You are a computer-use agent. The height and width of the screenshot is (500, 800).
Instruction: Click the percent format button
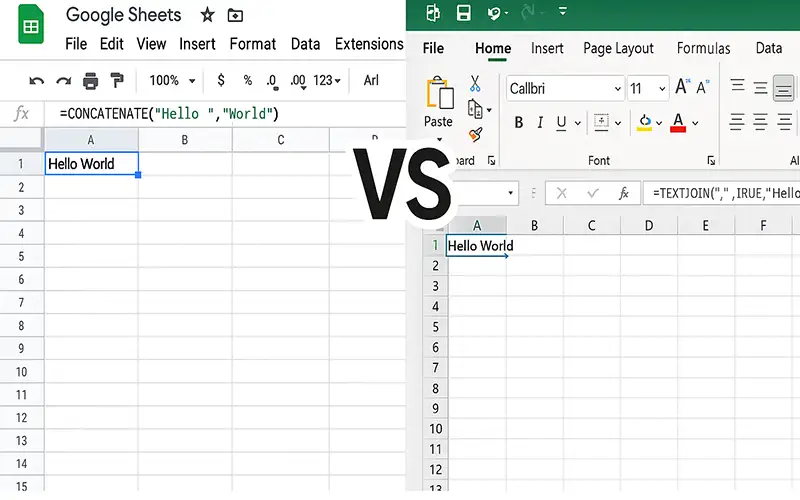point(247,81)
